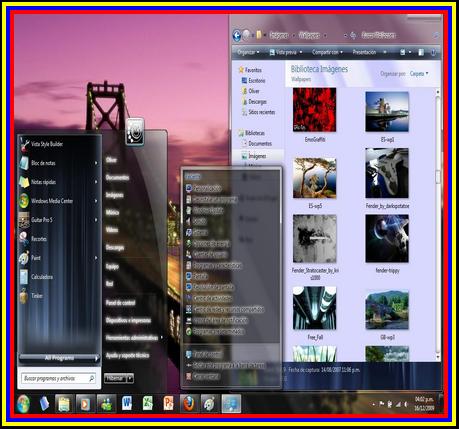Click the Explorer help icon

433,52
